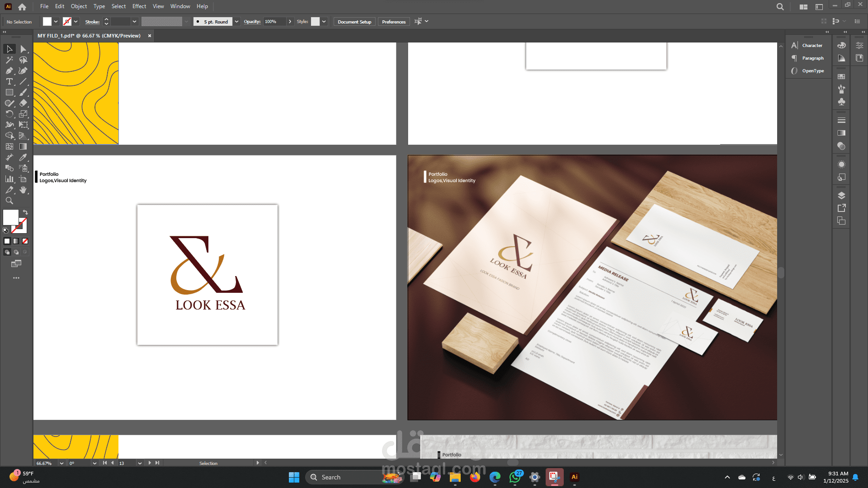Viewport: 868px width, 488px height.
Task: Open the Properties panel sliders icon
Action: point(859,45)
